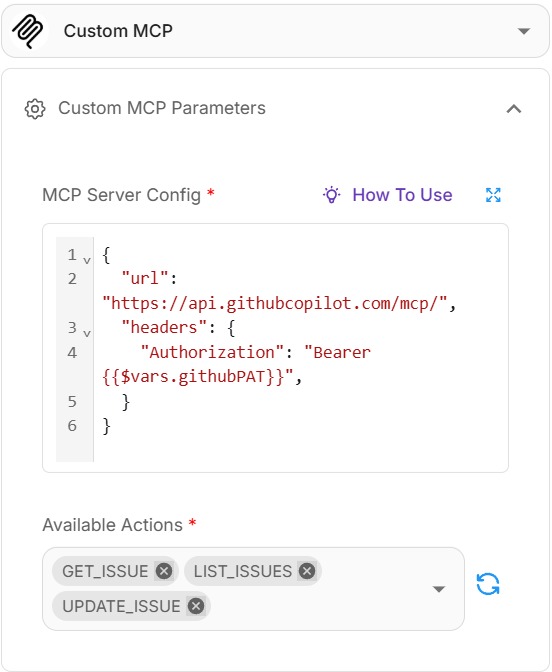
Task: Click the gear icon beside Custom MCP Parameters
Action: point(35,109)
